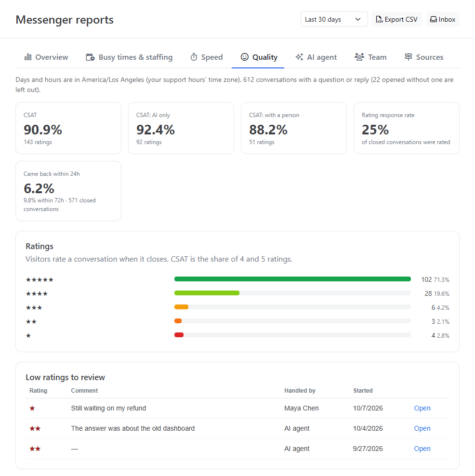Viewport: 475px width, 476px height.
Task: Open the Speed tab
Action: pos(206,57)
